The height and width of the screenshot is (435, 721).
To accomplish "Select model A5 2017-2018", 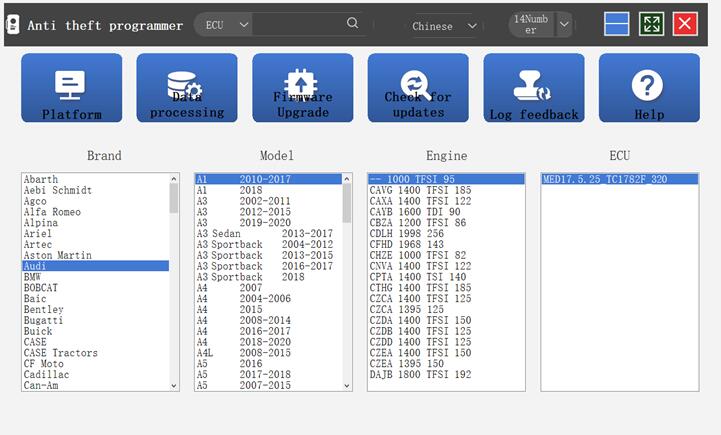I will [269, 375].
